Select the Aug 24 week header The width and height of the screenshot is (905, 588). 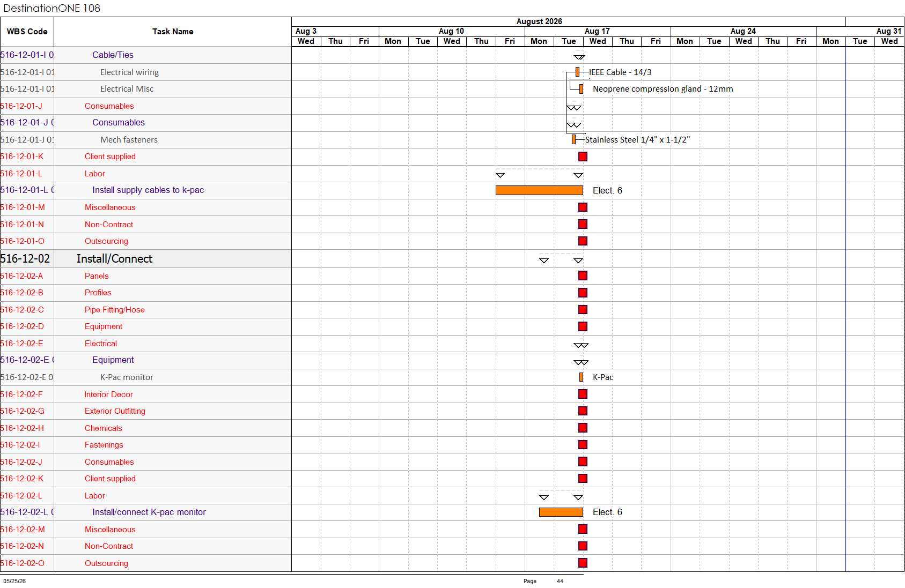pyautogui.click(x=744, y=31)
